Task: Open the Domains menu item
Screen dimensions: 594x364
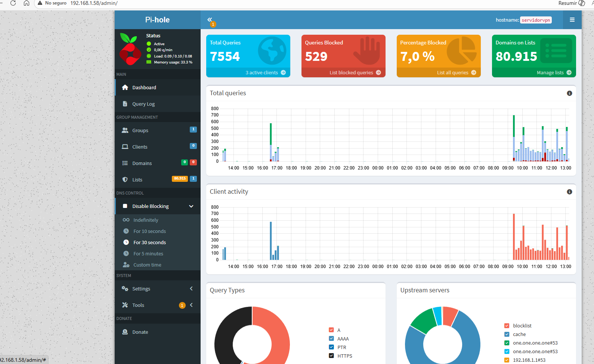Action: coord(142,164)
